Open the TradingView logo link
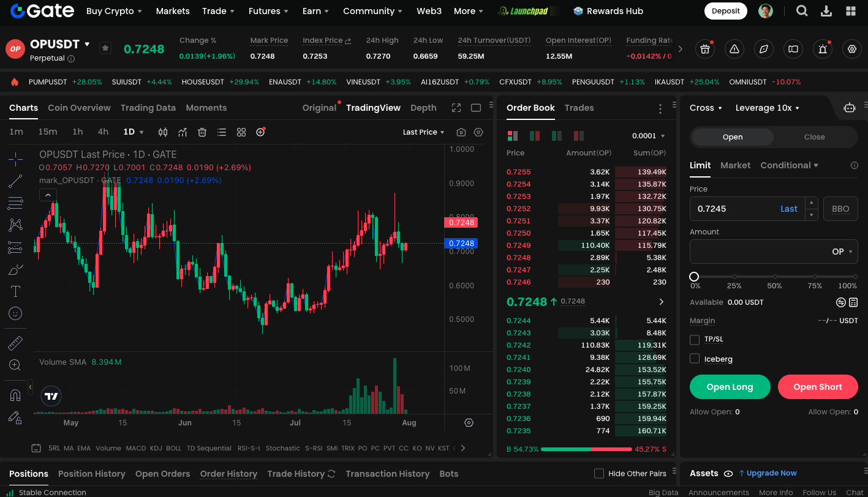 [51, 396]
